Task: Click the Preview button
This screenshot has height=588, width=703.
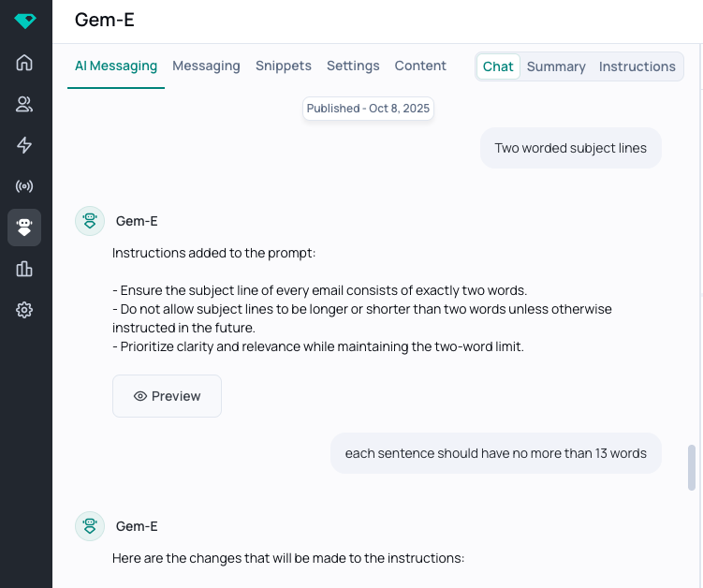Action: (x=167, y=396)
